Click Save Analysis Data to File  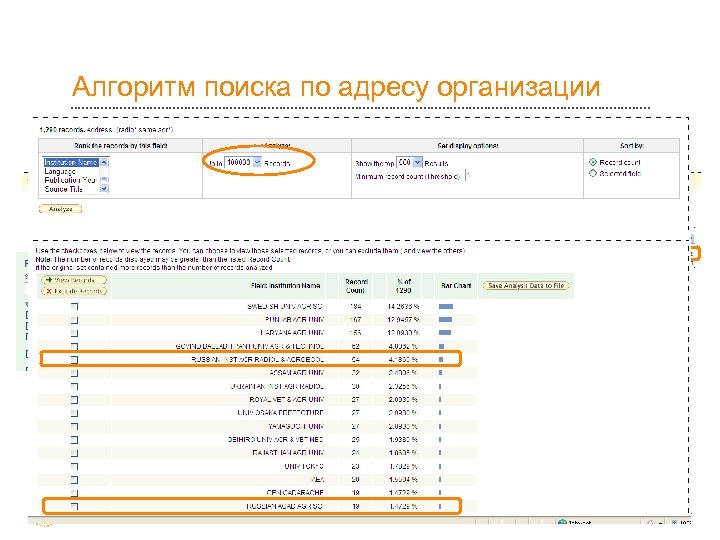(526, 286)
